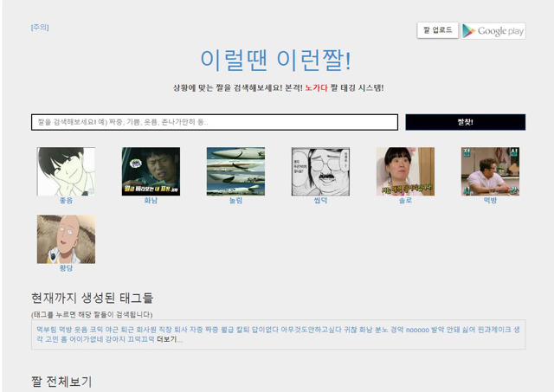
Task: Click the 좋음 caption under thumbnail
Action: (x=66, y=200)
